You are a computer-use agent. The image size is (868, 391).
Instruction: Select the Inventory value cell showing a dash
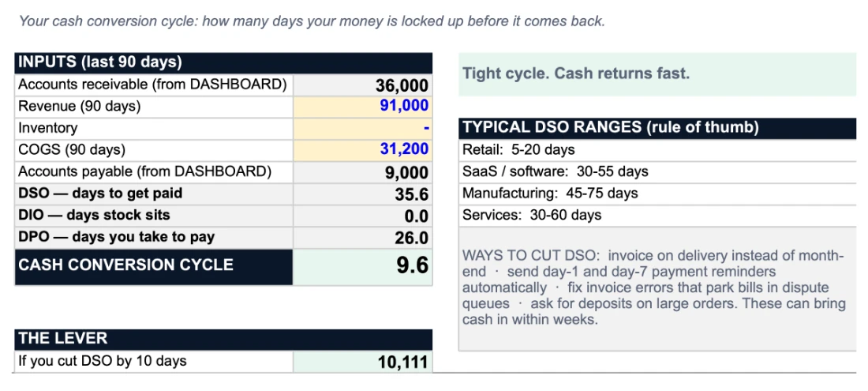tap(363, 128)
